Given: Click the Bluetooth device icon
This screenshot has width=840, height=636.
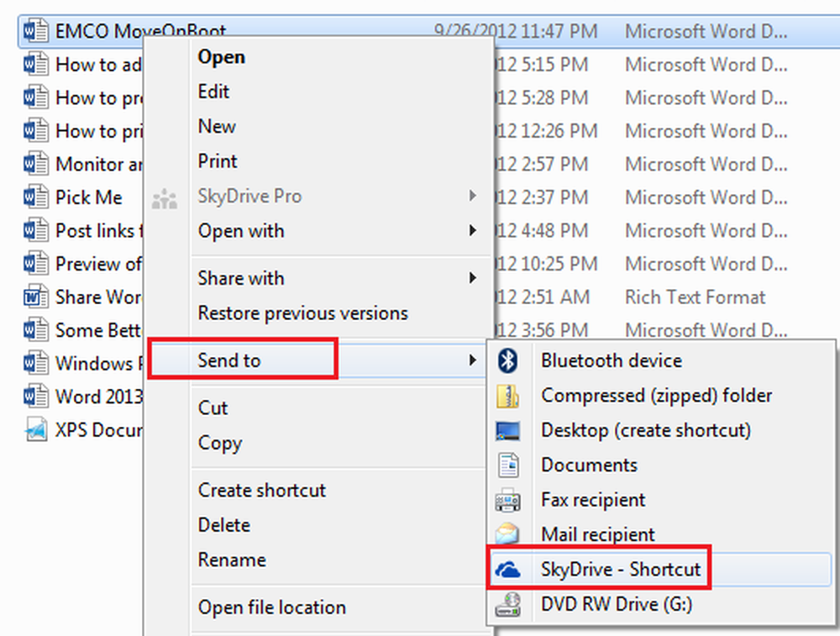Looking at the screenshot, I should pos(507,360).
